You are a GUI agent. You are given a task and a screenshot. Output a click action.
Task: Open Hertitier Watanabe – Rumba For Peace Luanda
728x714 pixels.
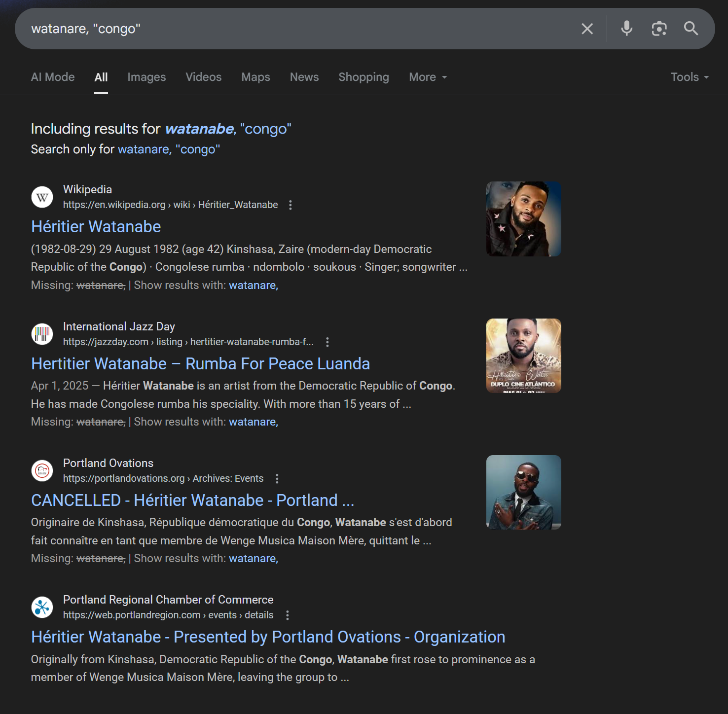point(200,364)
